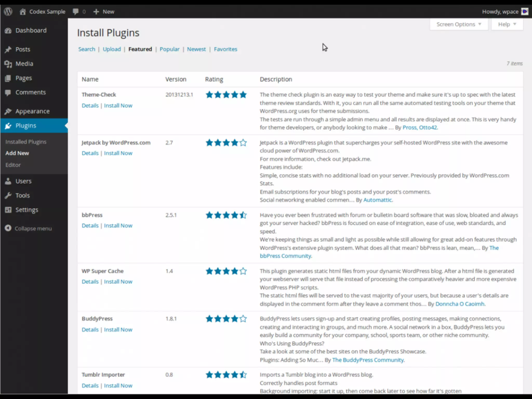The width and height of the screenshot is (532, 399).
Task: Click the WordPress logo icon
Action: (8, 11)
